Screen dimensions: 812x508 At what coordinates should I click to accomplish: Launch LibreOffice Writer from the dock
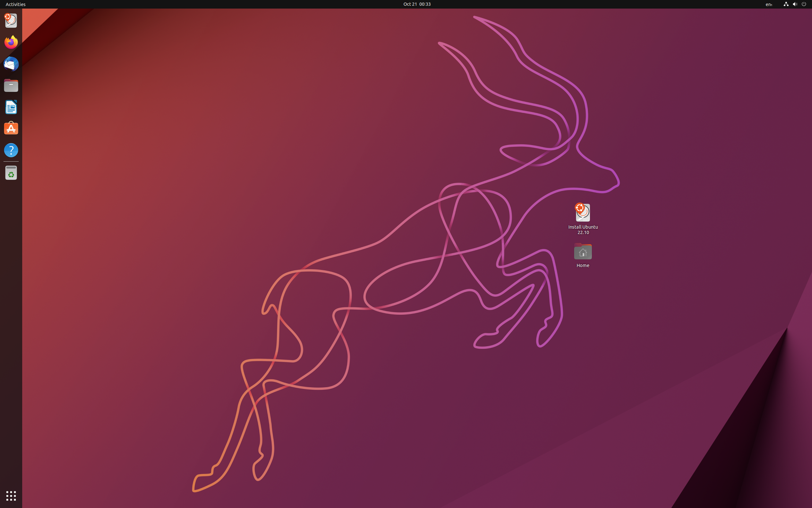click(11, 107)
